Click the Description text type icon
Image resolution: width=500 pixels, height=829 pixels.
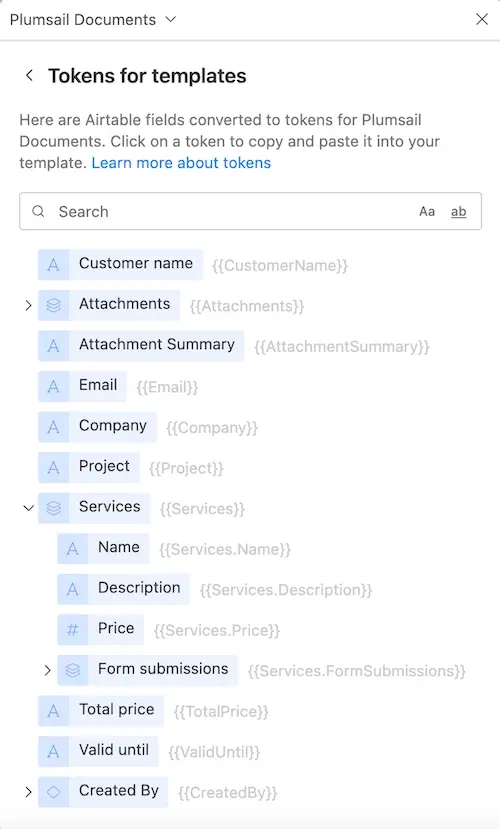pyautogui.click(x=72, y=589)
